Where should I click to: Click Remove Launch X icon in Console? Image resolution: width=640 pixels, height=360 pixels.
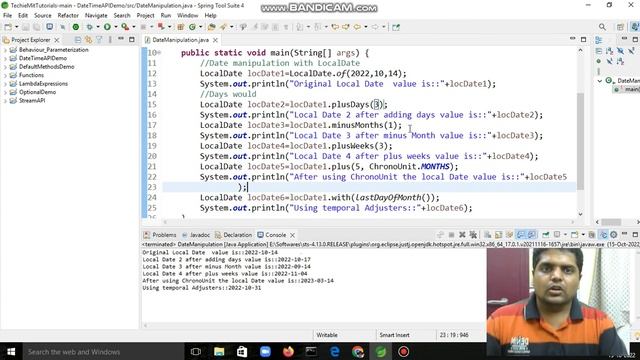(x=462, y=235)
